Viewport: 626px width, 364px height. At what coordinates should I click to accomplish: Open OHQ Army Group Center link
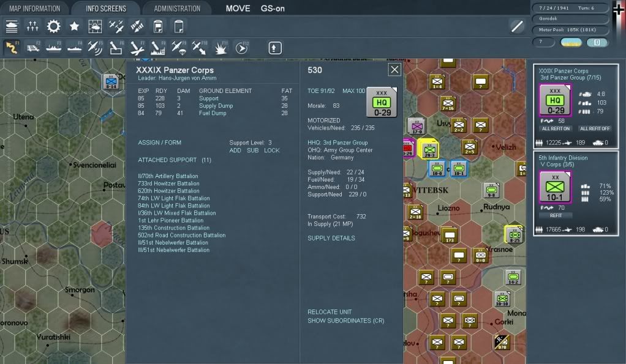click(340, 150)
